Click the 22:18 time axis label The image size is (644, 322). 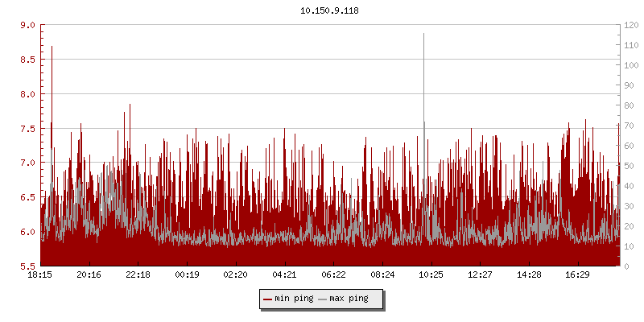pyautogui.click(x=138, y=275)
